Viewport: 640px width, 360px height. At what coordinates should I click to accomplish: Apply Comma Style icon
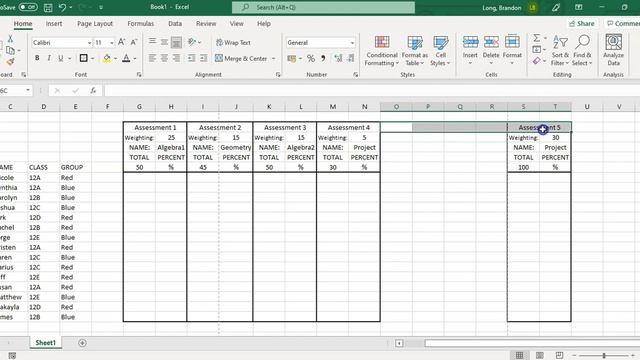pyautogui.click(x=323, y=58)
